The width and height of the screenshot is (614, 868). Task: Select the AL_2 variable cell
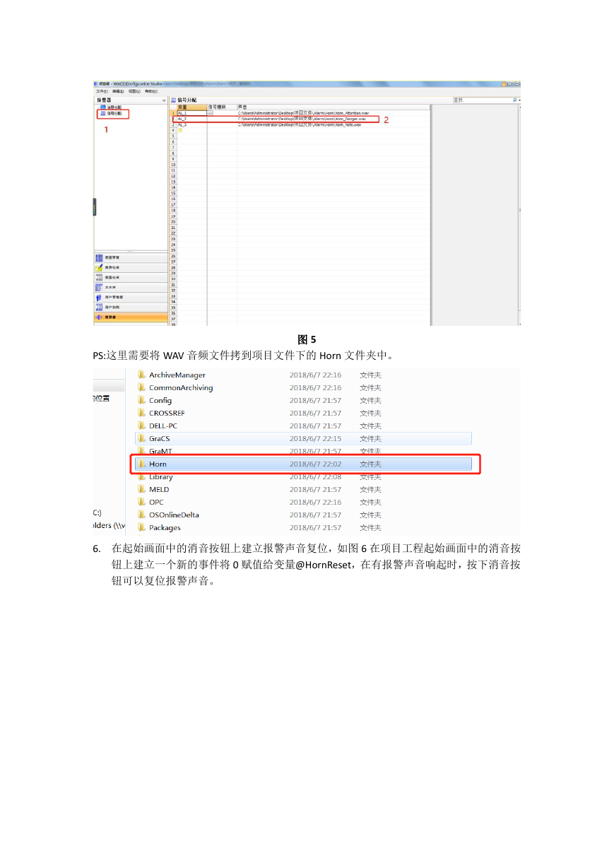pos(191,119)
